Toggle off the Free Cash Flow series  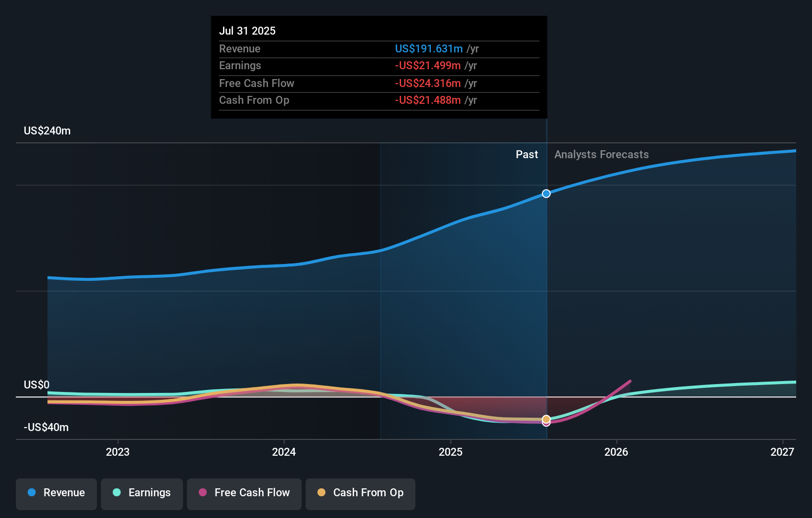tap(244, 493)
